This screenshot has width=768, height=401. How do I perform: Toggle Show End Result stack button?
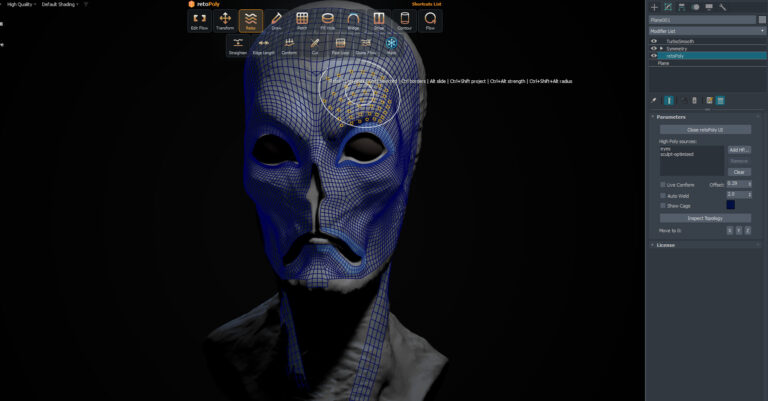[669, 100]
